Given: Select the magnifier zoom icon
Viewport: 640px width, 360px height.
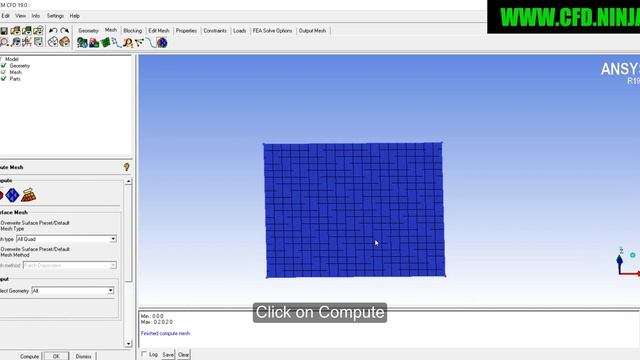Looking at the screenshot, I should (x=4, y=42).
